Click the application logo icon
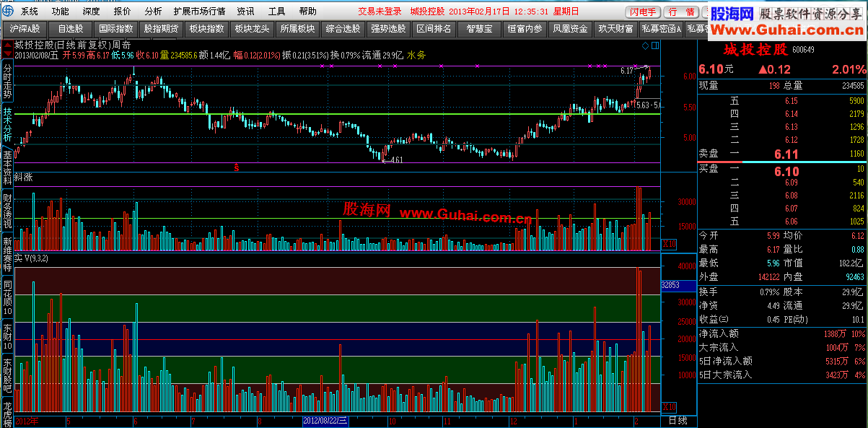Image resolution: width=868 pixels, height=428 pixels. click(x=8, y=12)
